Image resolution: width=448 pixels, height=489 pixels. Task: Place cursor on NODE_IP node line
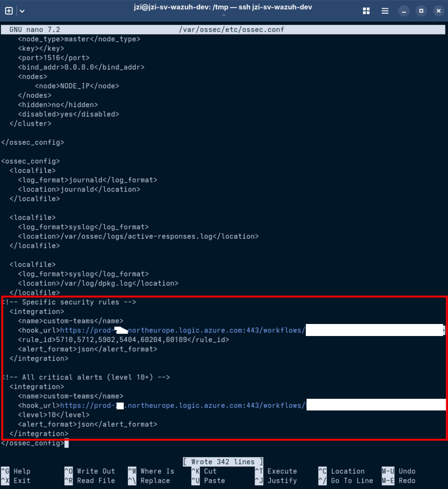point(77,86)
